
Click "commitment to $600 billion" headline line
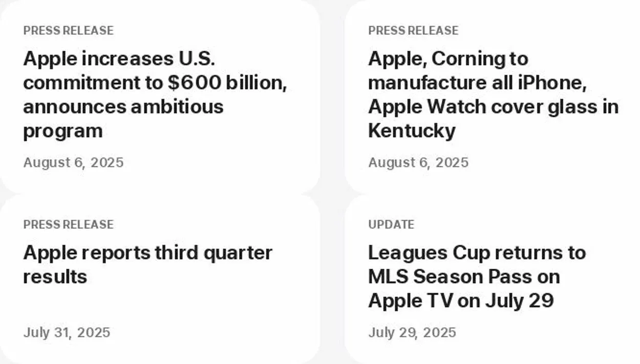click(x=155, y=83)
